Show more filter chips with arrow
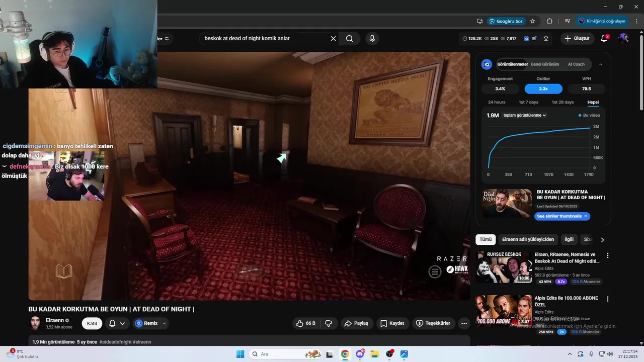The height and width of the screenshot is (362, 644). click(602, 240)
